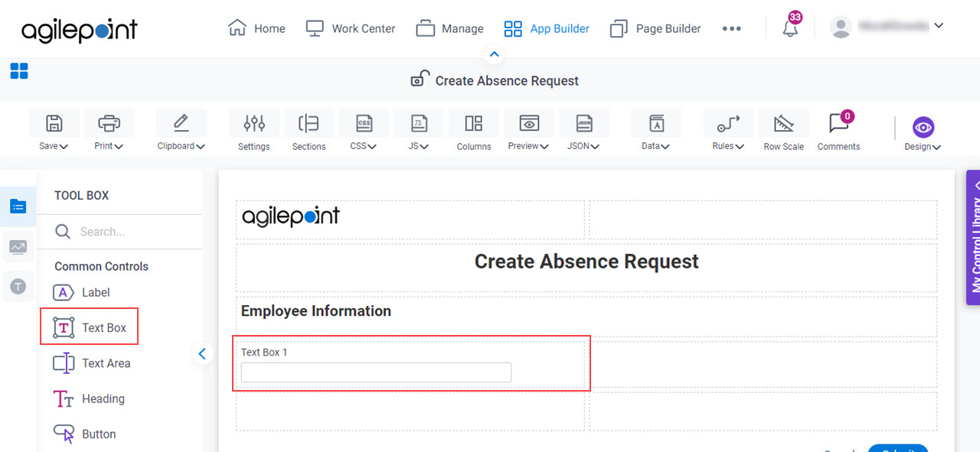Add a Text Area control from toolbox

point(92,363)
